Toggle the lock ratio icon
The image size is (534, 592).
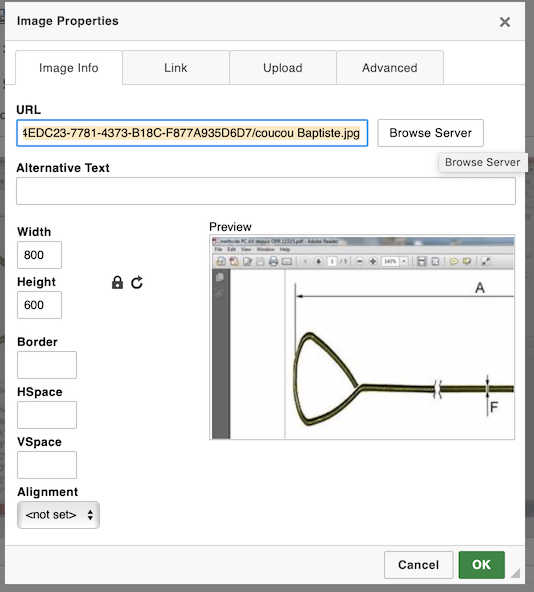117,282
